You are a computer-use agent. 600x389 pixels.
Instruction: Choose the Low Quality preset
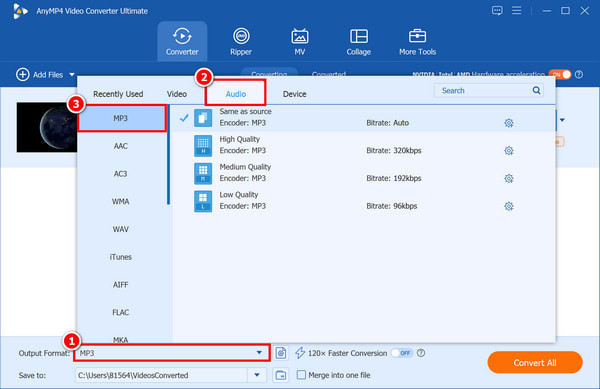pyautogui.click(x=364, y=201)
